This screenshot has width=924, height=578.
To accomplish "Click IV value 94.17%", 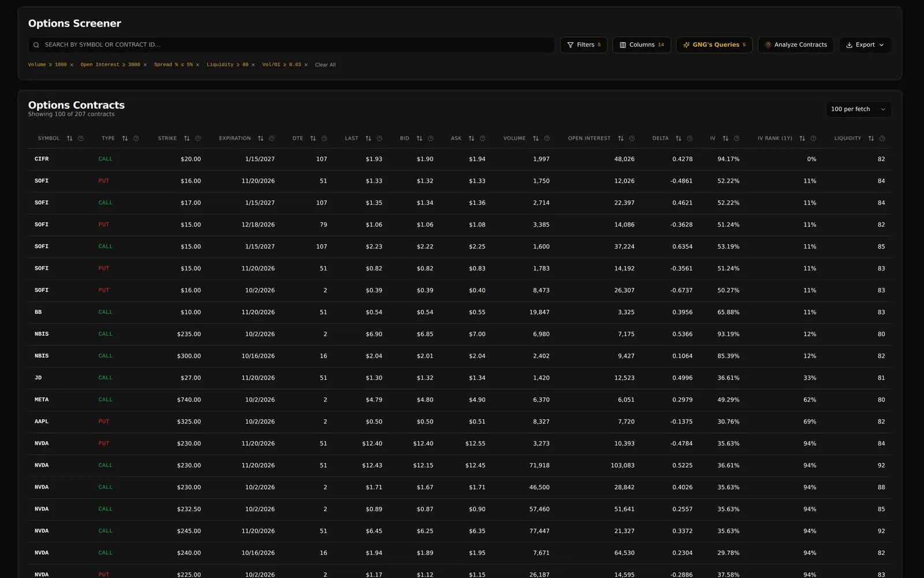I will 728,159.
